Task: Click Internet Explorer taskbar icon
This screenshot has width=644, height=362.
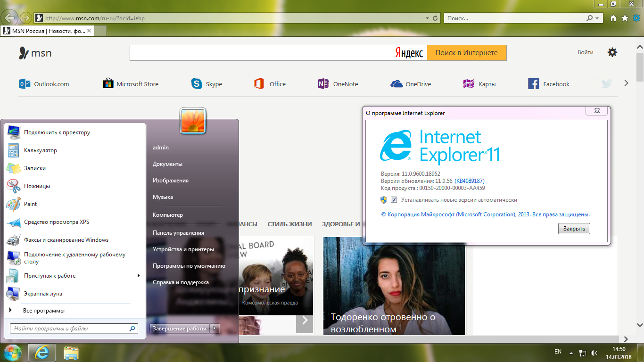Action: tap(42, 352)
